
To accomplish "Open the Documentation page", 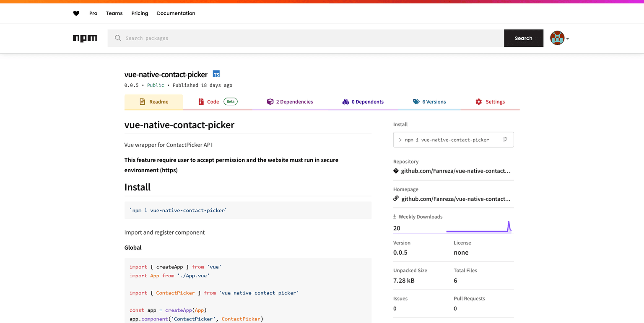I will coord(176,13).
